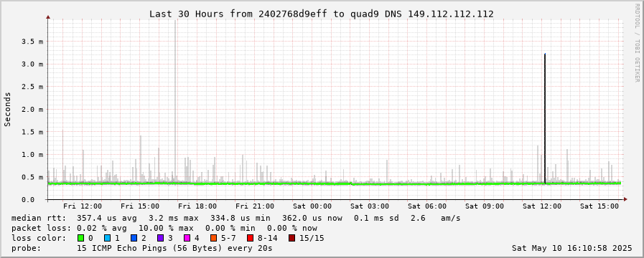Image resolution: width=644 pixels, height=258 pixels.
Task: Click the Sat 00:00 time axis label
Action: tap(312, 206)
